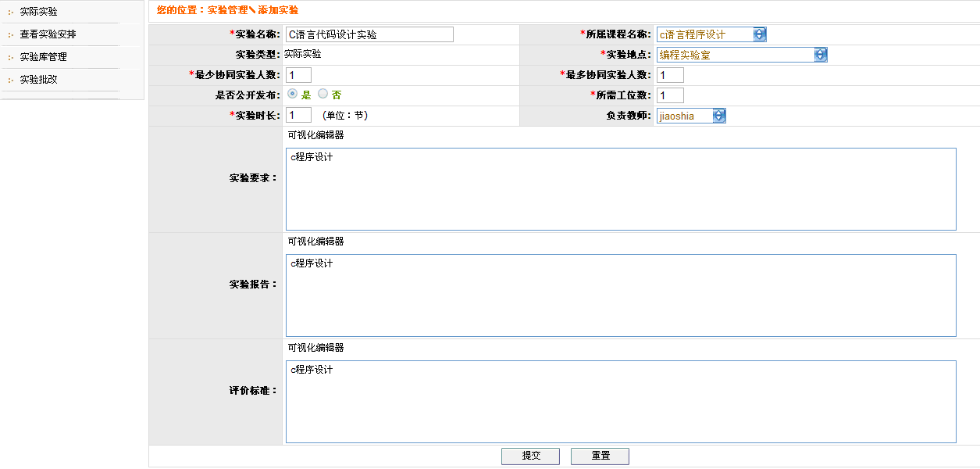Click the 提交 submit button
The height and width of the screenshot is (469, 980).
pyautogui.click(x=530, y=456)
